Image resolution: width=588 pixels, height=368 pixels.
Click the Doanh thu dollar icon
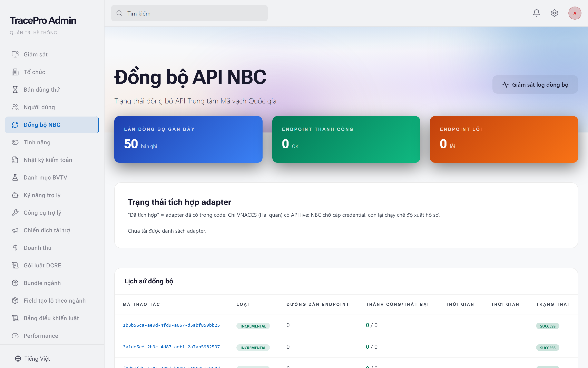click(15, 248)
